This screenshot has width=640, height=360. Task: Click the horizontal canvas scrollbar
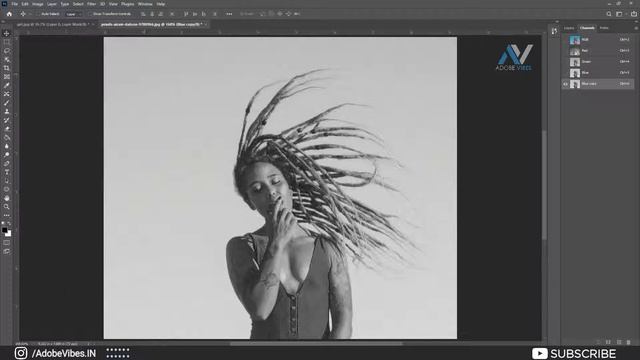[x=316, y=344]
